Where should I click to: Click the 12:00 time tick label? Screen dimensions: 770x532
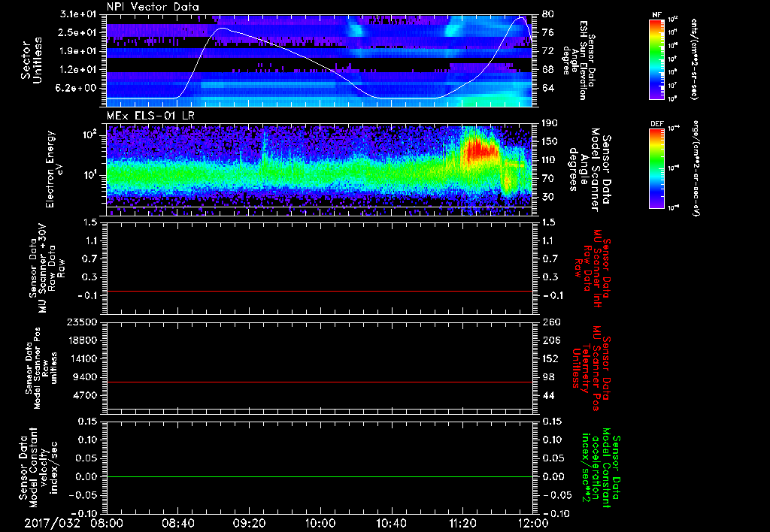pyautogui.click(x=533, y=524)
